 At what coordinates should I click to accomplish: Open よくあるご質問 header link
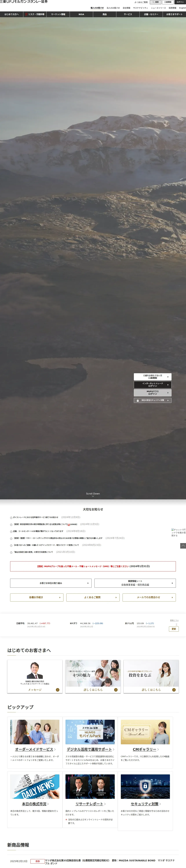click(x=141, y=2)
